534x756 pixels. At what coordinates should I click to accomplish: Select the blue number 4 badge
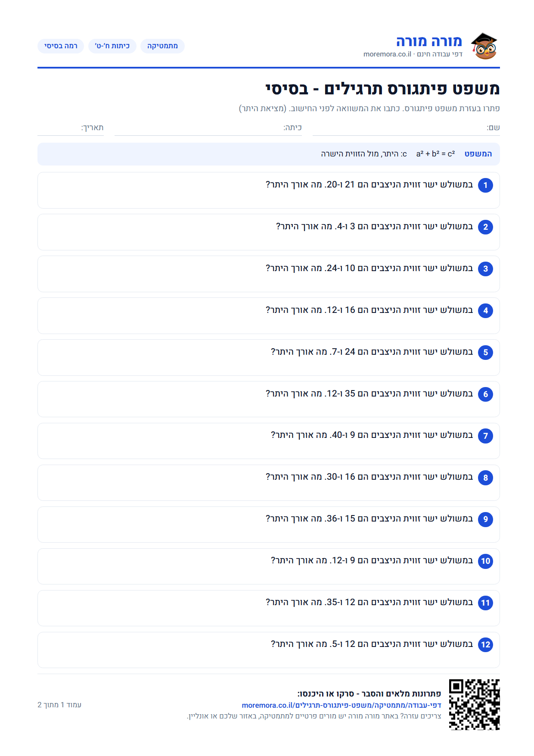485,311
